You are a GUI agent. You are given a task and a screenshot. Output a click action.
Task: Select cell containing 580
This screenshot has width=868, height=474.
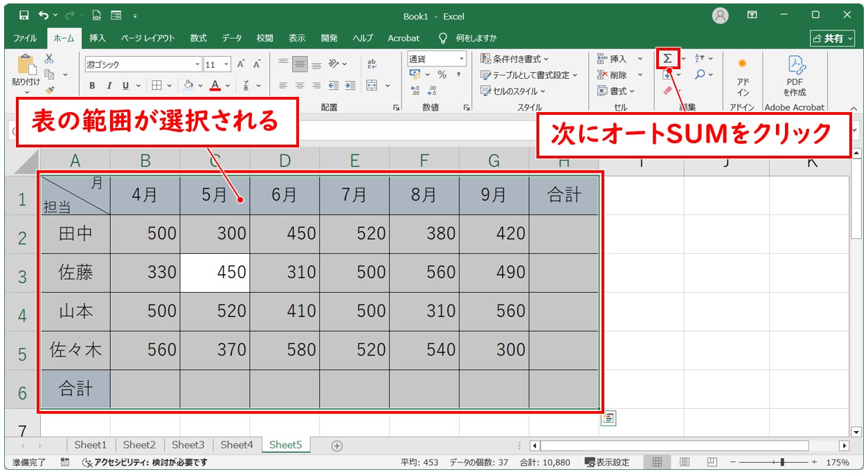(x=284, y=350)
